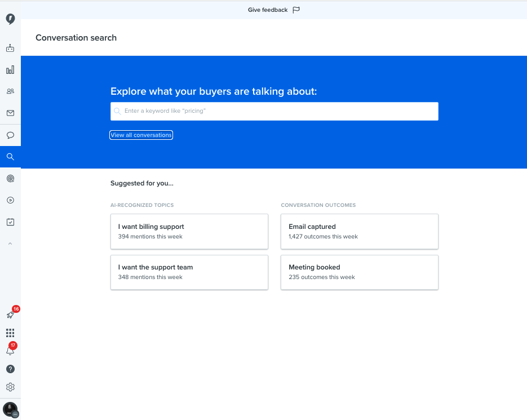Screen dimensions: 527x420
Task: Open the app grid icon
Action: (10, 333)
